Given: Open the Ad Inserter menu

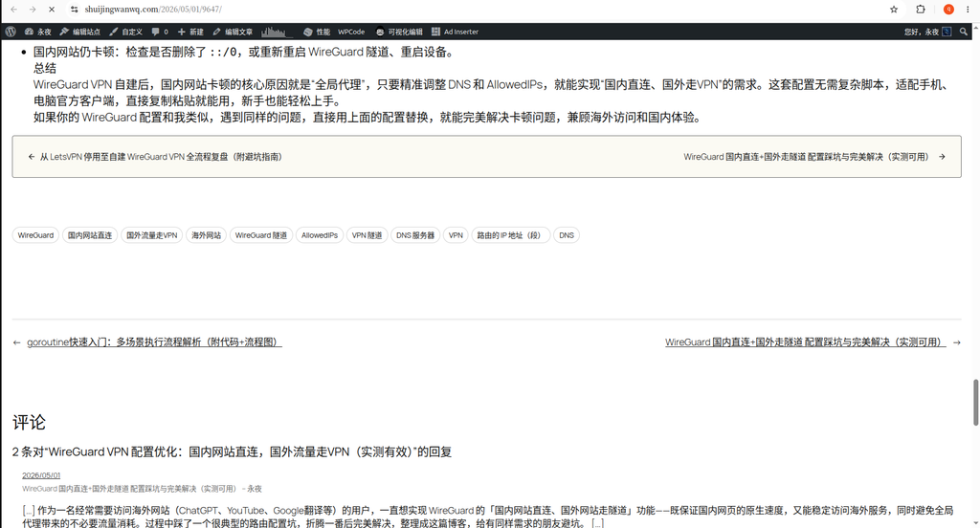Looking at the screenshot, I should 455,32.
